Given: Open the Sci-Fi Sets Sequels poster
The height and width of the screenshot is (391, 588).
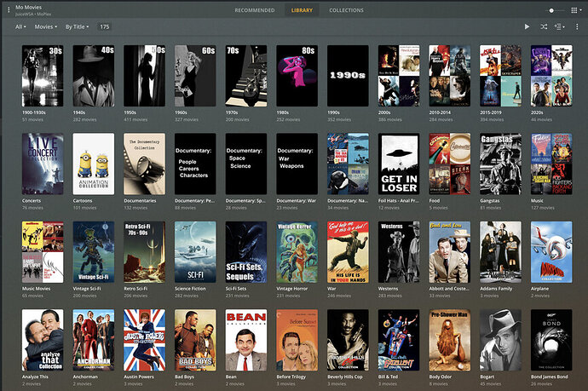Looking at the screenshot, I should pyautogui.click(x=246, y=252).
